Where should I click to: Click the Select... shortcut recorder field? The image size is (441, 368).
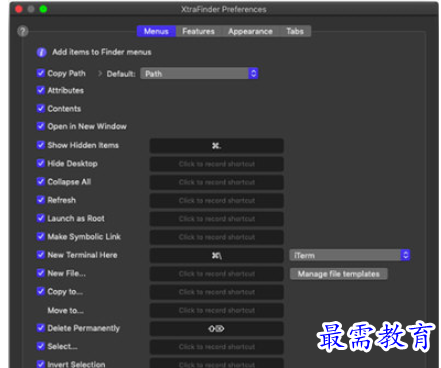click(217, 347)
